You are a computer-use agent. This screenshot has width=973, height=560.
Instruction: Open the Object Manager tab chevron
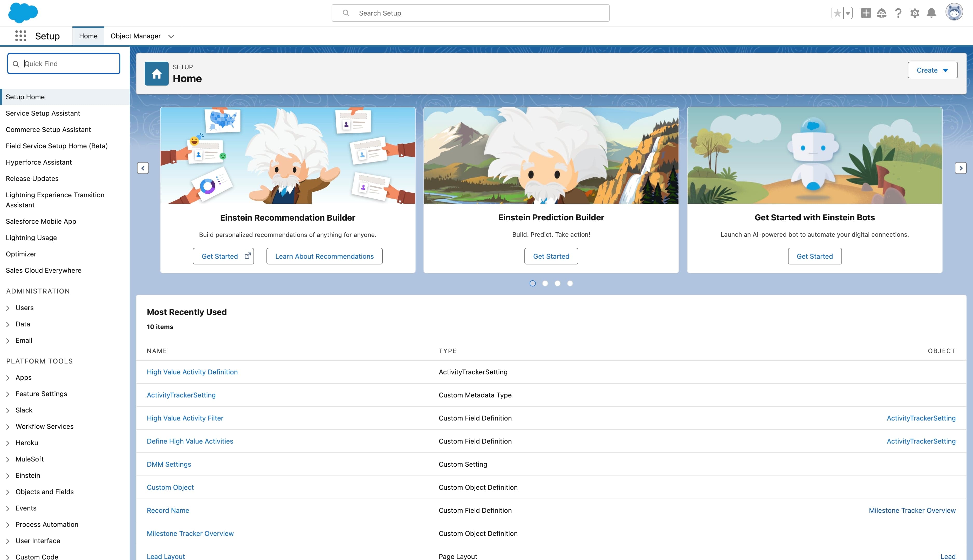171,36
